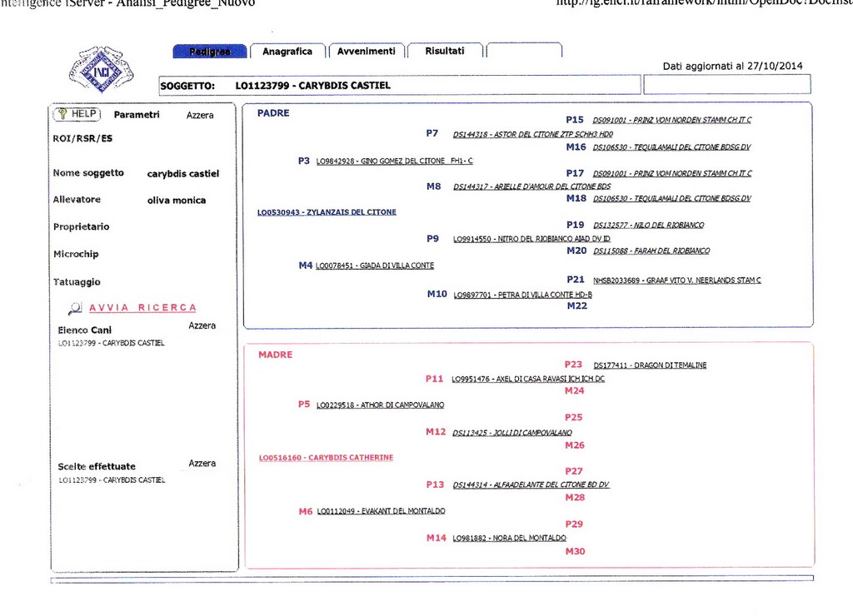Click the Nome soggetto field with carybdis castiel
This screenshot has height=616, width=853.
click(x=182, y=174)
